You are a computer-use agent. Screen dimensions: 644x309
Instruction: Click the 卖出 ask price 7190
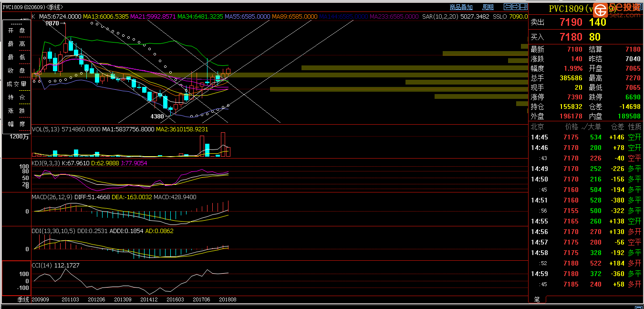click(x=571, y=22)
